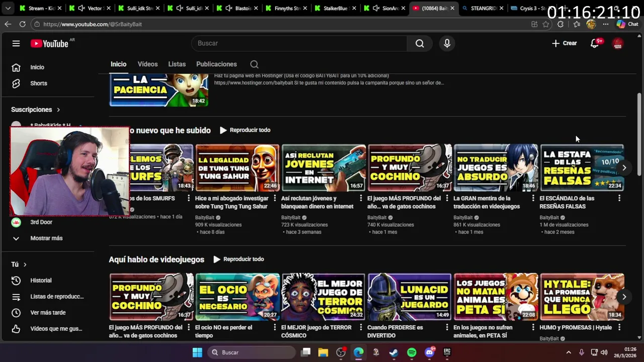Open options menu for ESCÁNDALO reseñas falsas video
The image size is (644, 362).
click(x=619, y=199)
